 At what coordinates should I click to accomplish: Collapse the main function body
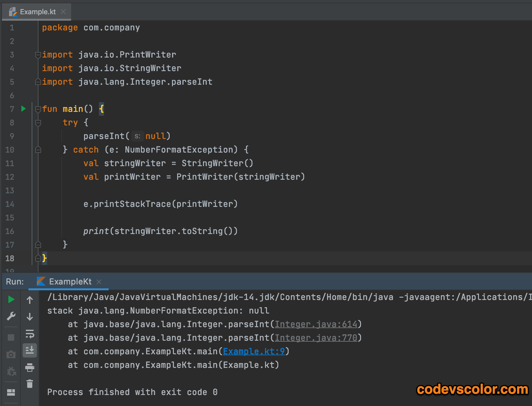point(38,109)
